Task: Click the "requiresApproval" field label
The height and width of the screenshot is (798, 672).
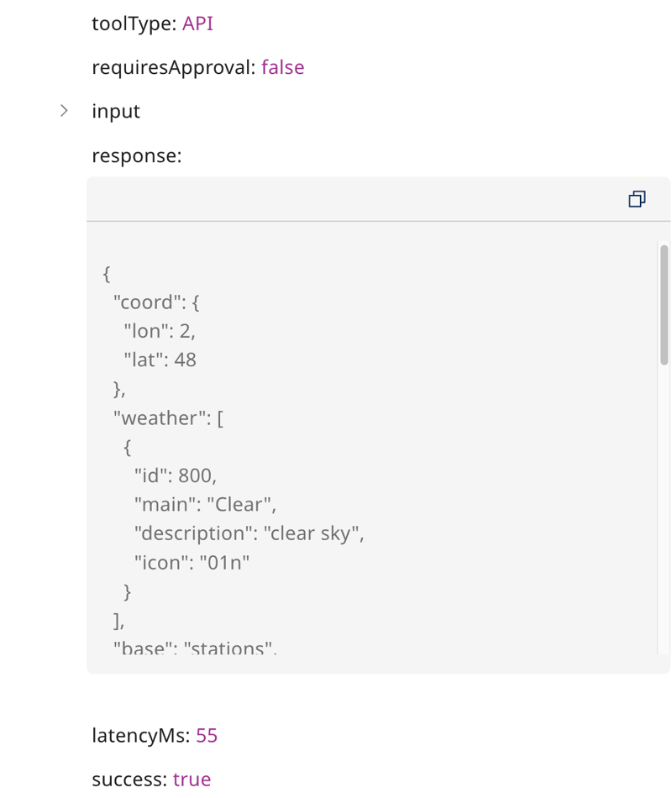Action: [x=173, y=67]
